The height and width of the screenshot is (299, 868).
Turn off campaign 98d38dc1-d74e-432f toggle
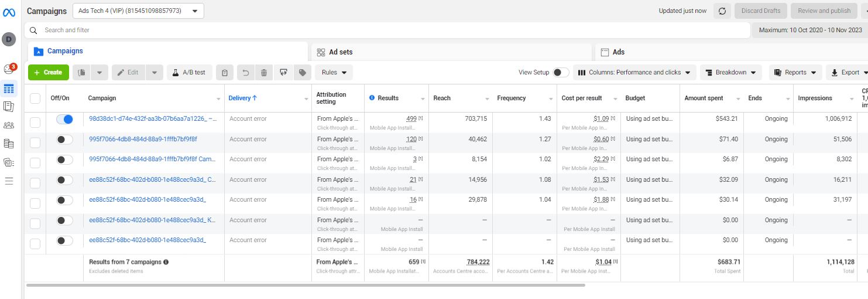point(65,119)
